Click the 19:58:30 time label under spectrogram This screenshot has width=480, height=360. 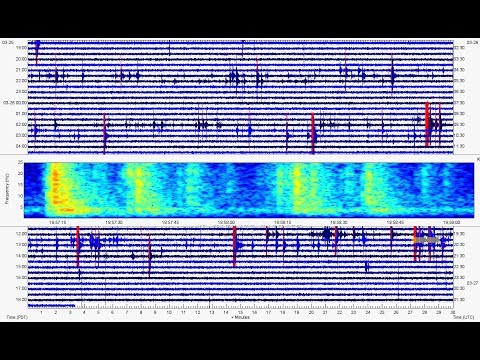[x=339, y=222]
